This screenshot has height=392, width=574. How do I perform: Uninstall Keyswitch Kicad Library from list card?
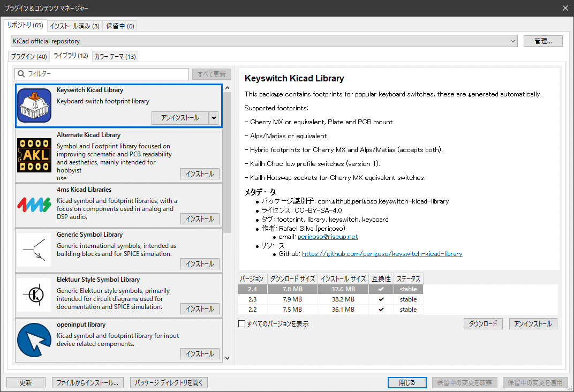point(180,118)
